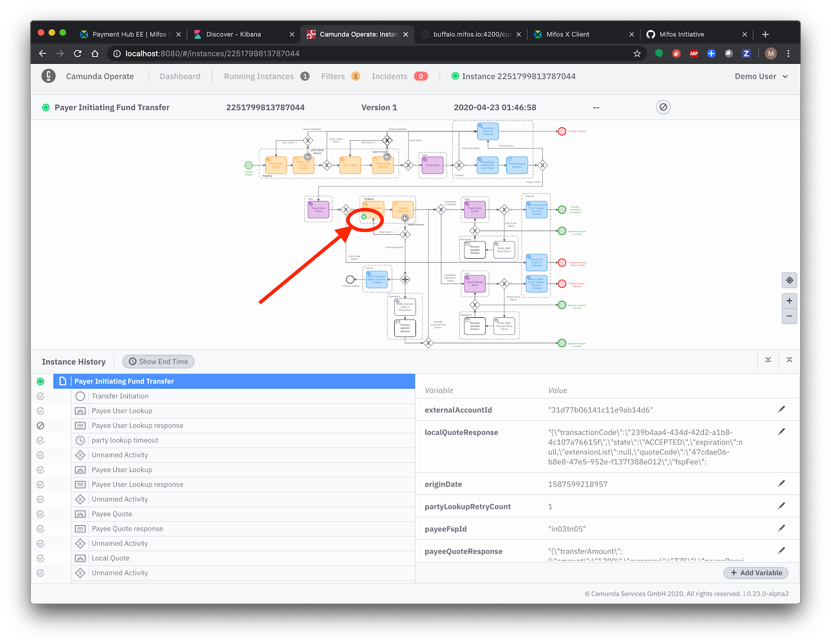Screen dimensions: 831x644
Task: Open Running Instances in the header
Action: [x=266, y=76]
